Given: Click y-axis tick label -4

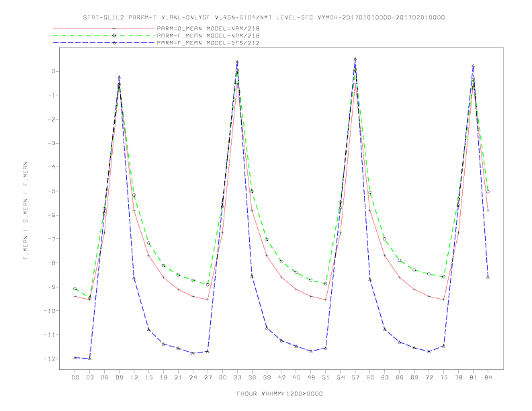Looking at the screenshot, I should (51, 167).
